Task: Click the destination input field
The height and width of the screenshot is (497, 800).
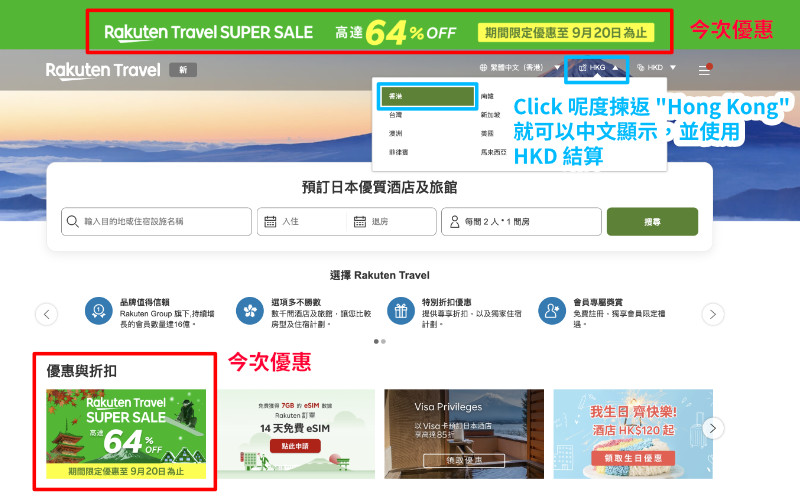Action: click(x=156, y=221)
